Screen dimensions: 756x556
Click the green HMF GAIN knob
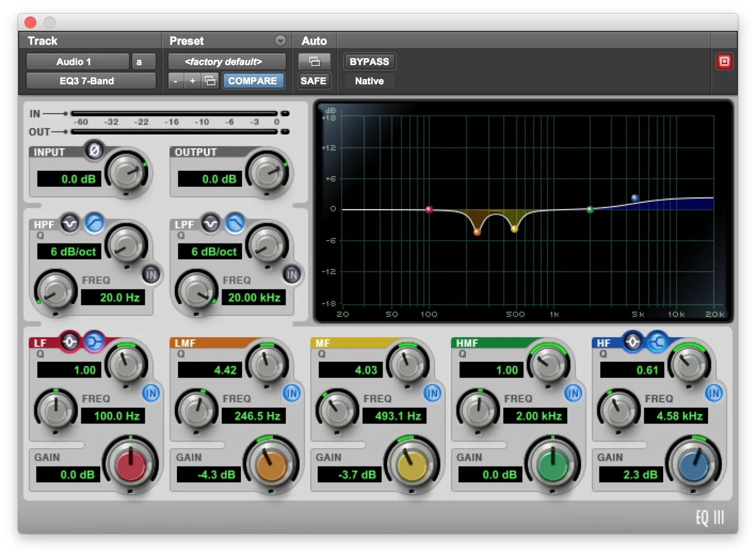click(553, 464)
